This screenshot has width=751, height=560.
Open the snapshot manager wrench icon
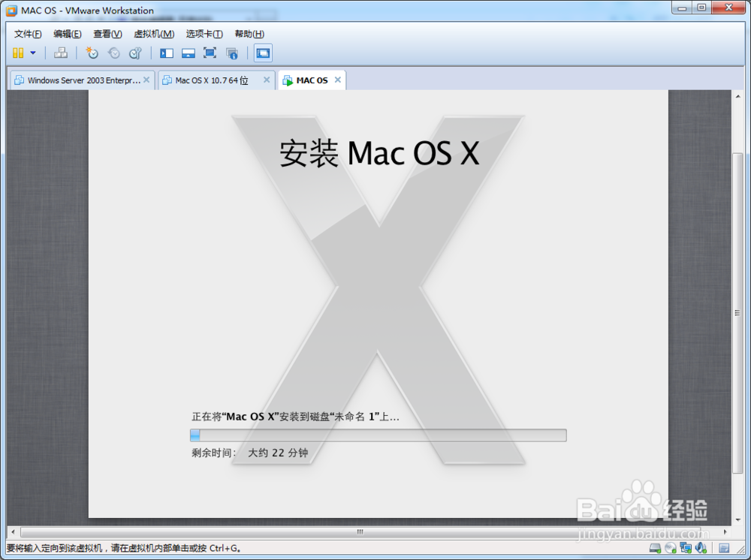click(135, 53)
